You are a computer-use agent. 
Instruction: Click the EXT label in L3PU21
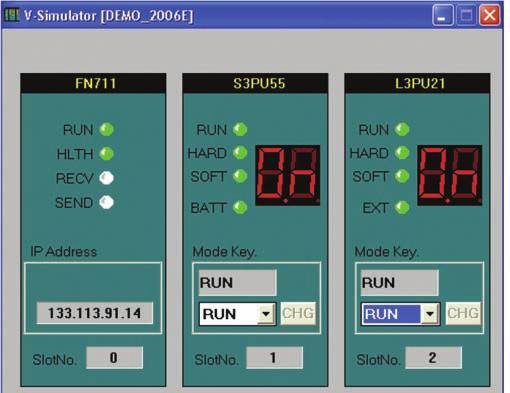(x=376, y=208)
